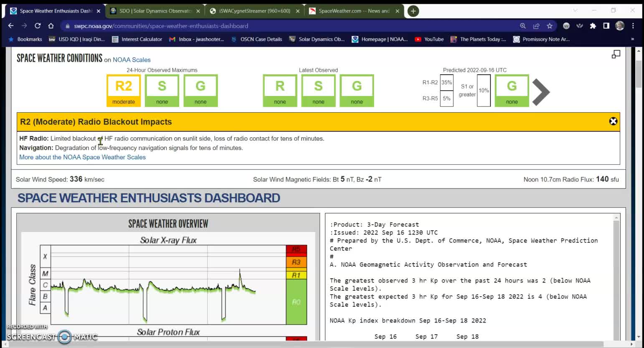Open the NOAA Scales link
This screenshot has height=348, width=644.
[132, 60]
